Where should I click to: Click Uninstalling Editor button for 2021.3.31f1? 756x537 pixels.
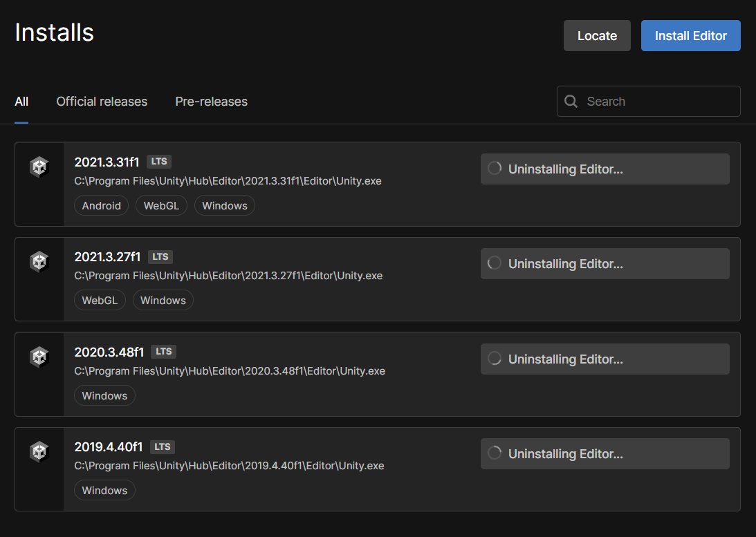click(605, 169)
